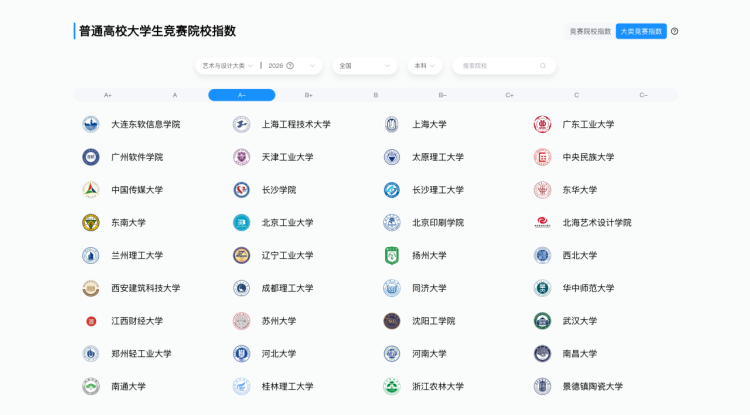This screenshot has height=415, width=750.
Task: Switch to 竞赛院校指数 view
Action: click(590, 32)
